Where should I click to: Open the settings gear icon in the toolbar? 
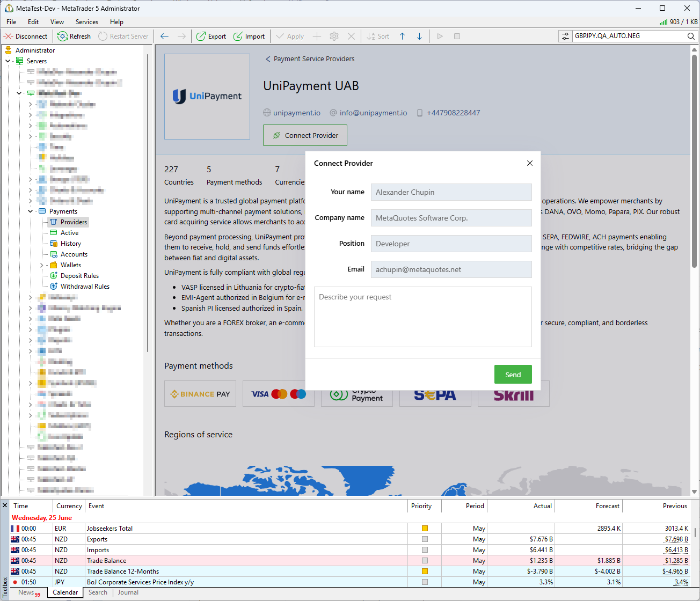(334, 36)
